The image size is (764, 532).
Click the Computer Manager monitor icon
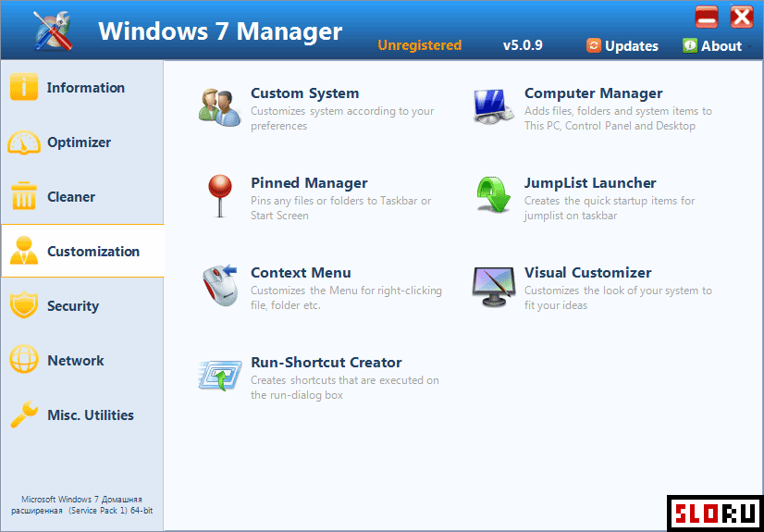(492, 105)
